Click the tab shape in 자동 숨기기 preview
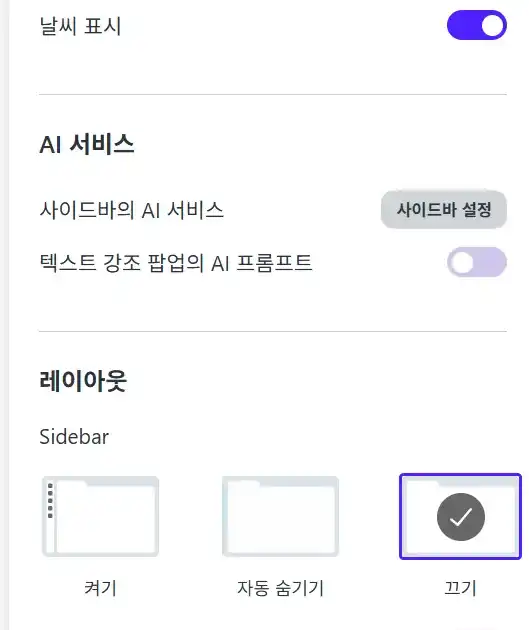 click(x=243, y=483)
